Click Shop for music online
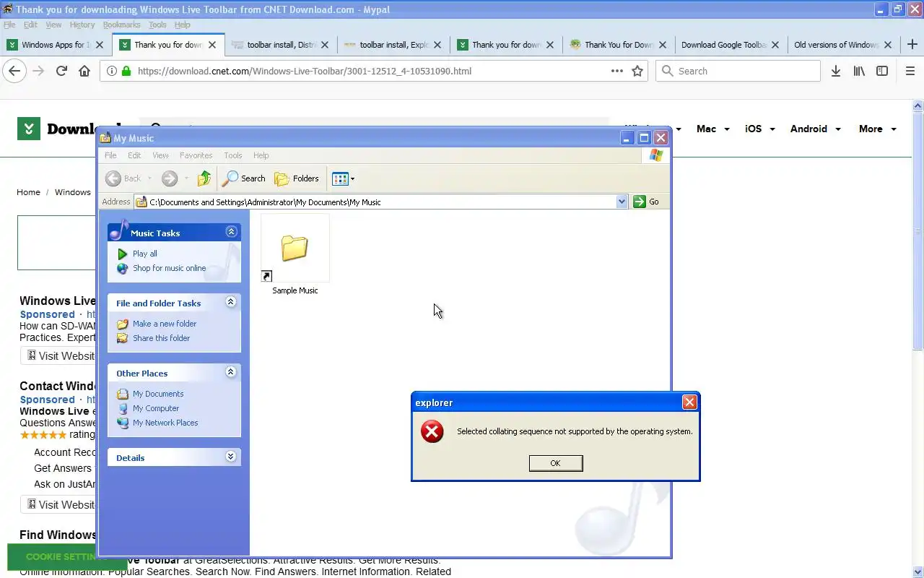 (169, 268)
